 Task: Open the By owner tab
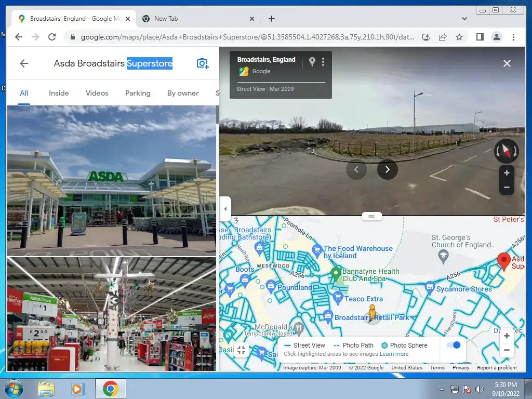pos(183,93)
